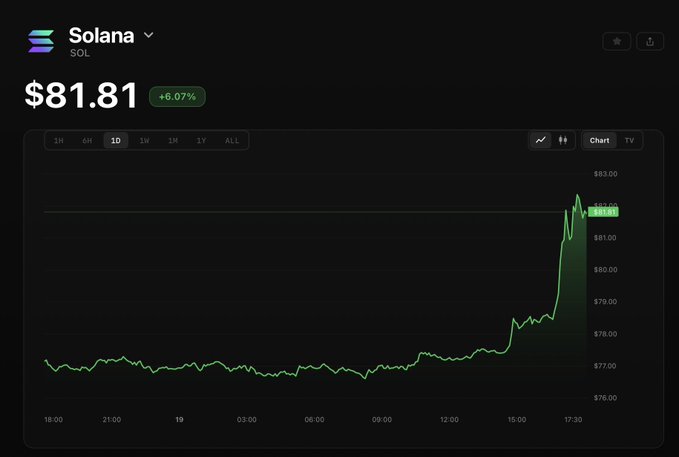This screenshot has width=679, height=457.
Task: Select the 1H time range
Action: (x=58, y=141)
